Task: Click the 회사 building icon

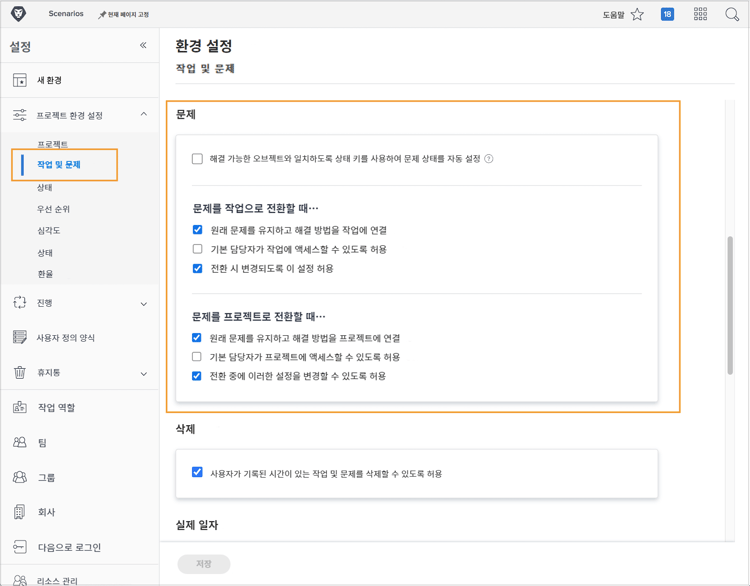Action: (20, 512)
